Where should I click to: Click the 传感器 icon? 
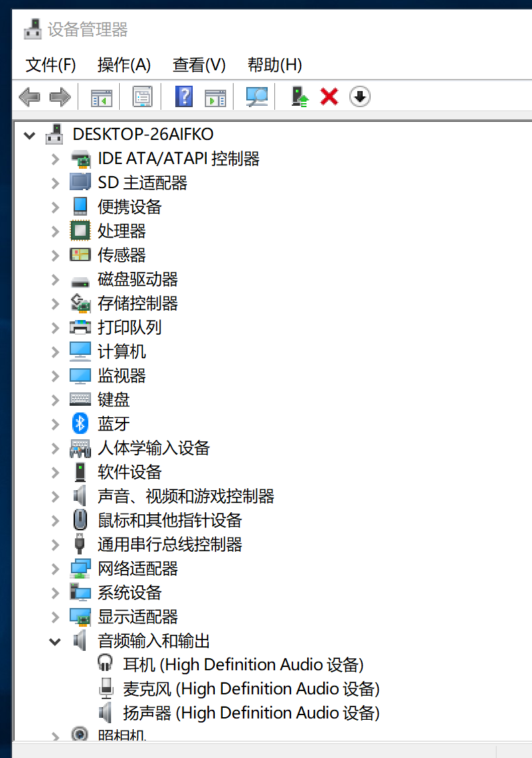80,254
